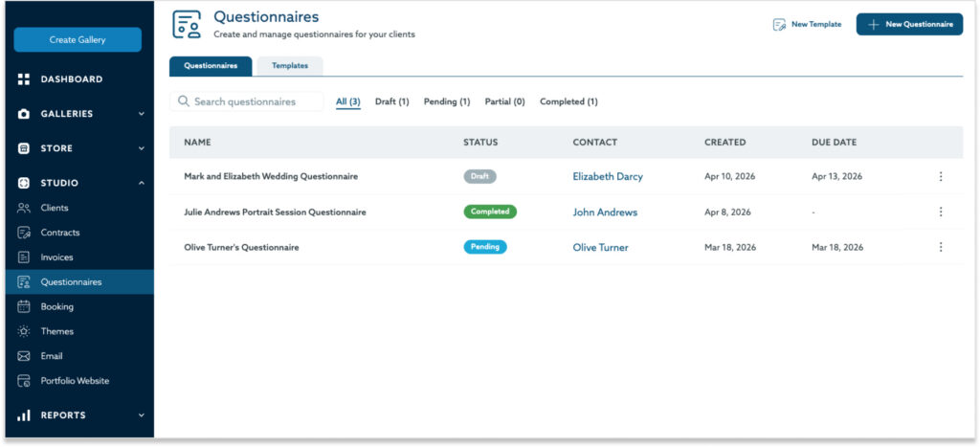Click the New Template link

pyautogui.click(x=807, y=24)
